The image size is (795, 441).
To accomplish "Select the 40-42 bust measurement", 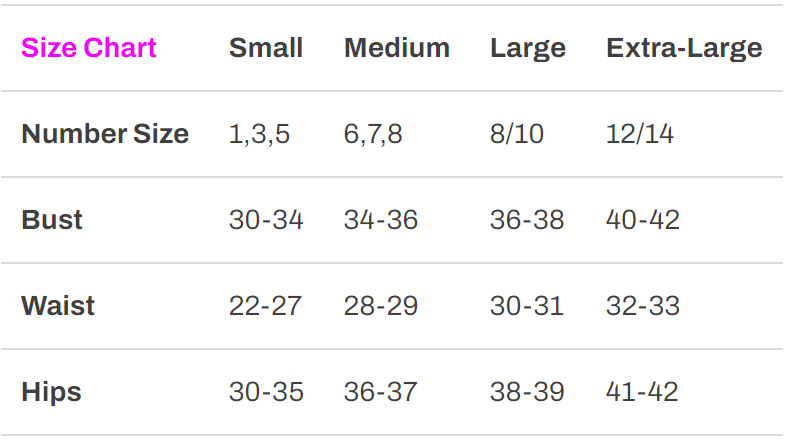I will tap(643, 220).
